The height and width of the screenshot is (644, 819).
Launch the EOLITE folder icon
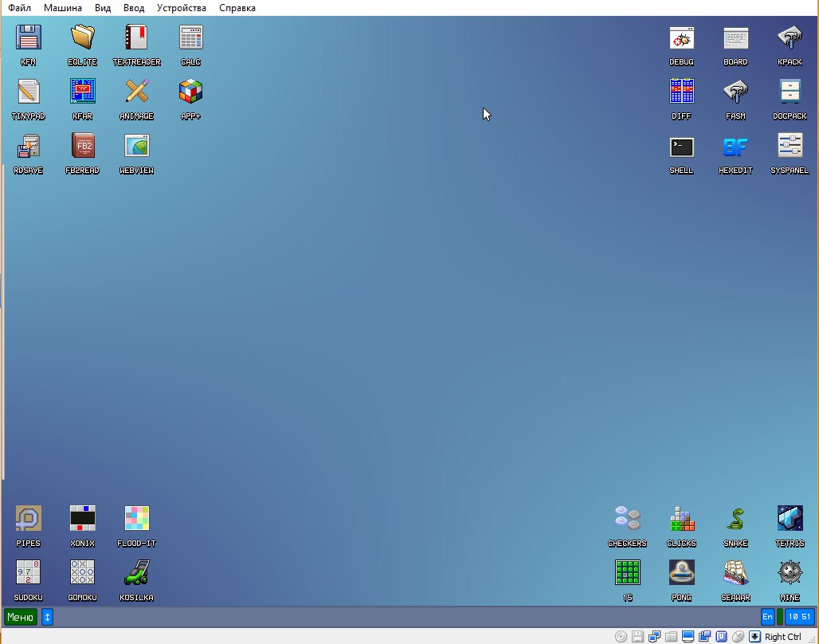tap(83, 37)
